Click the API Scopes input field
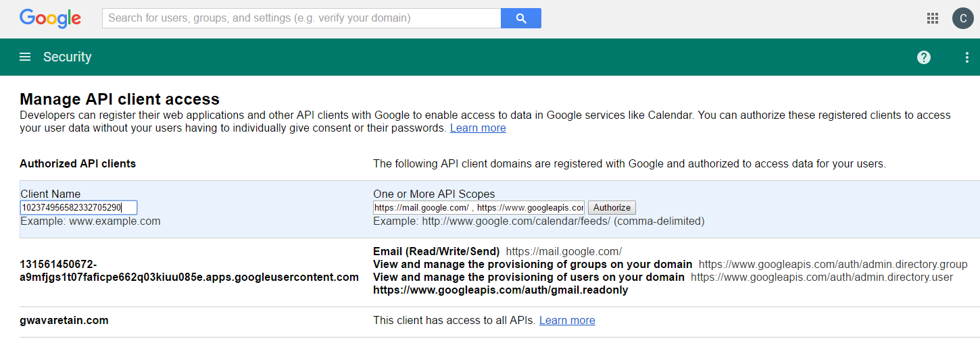Screen dimensions: 980x347 point(479,207)
